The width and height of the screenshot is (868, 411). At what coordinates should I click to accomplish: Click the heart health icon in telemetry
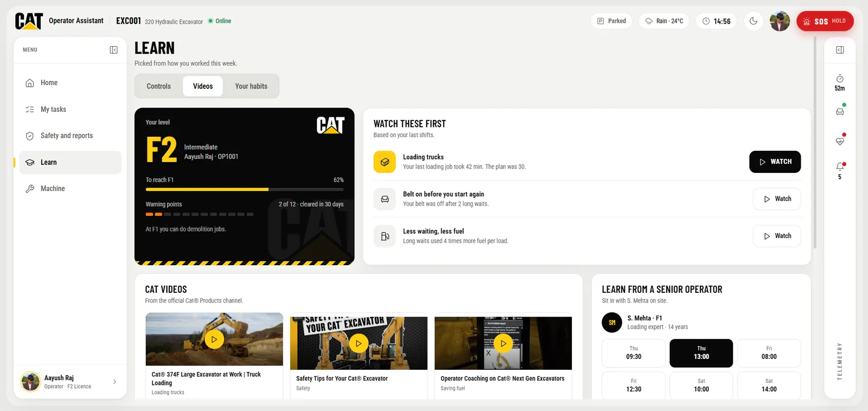(x=840, y=141)
